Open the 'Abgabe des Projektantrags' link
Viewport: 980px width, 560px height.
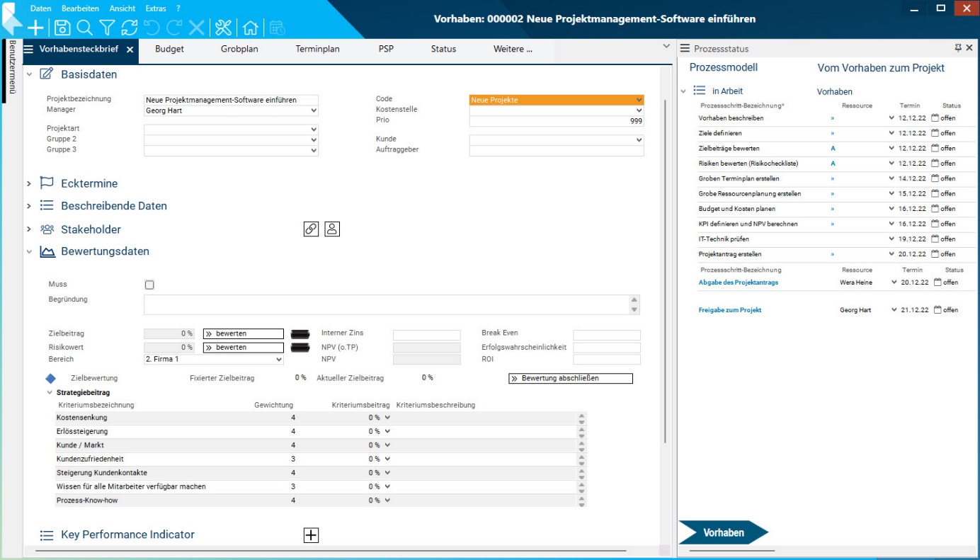point(738,282)
